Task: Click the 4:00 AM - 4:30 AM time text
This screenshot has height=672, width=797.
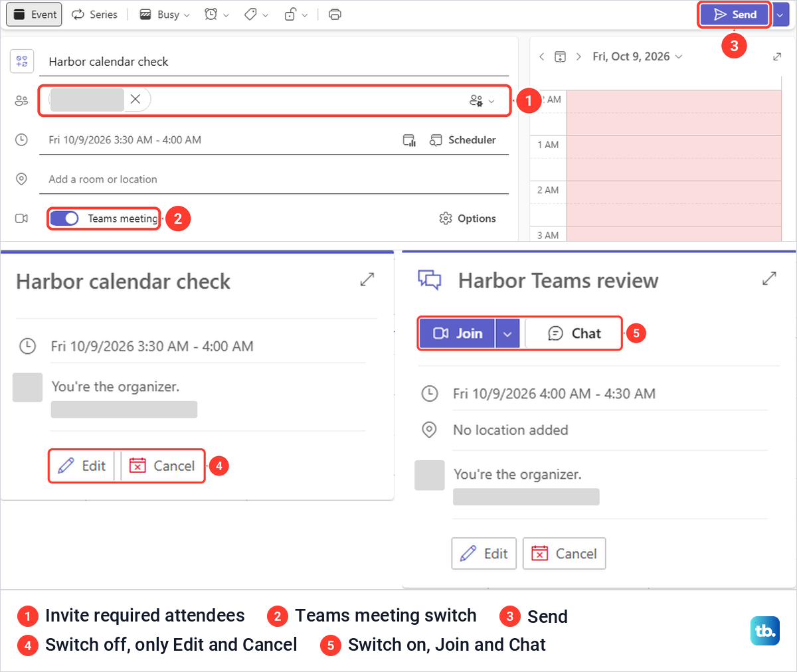Action: (x=597, y=394)
